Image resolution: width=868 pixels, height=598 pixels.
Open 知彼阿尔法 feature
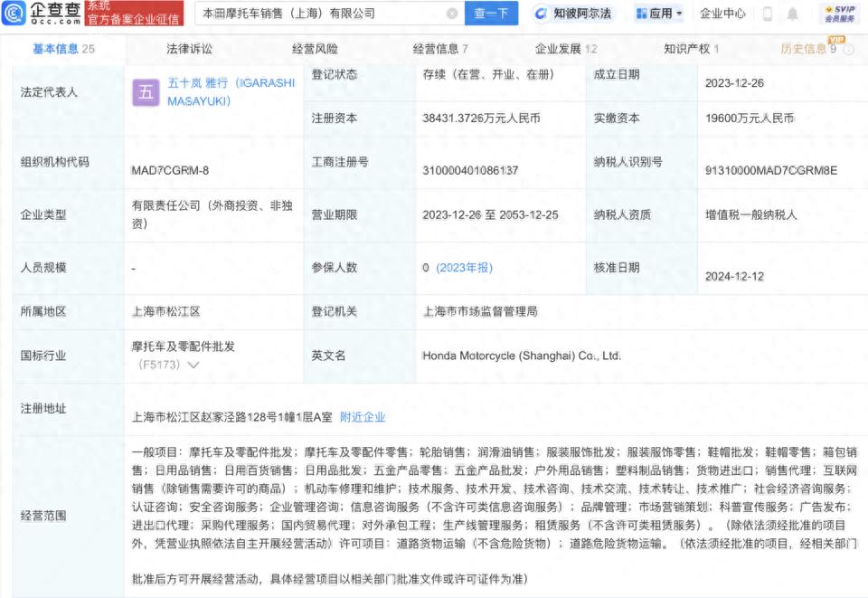(573, 14)
